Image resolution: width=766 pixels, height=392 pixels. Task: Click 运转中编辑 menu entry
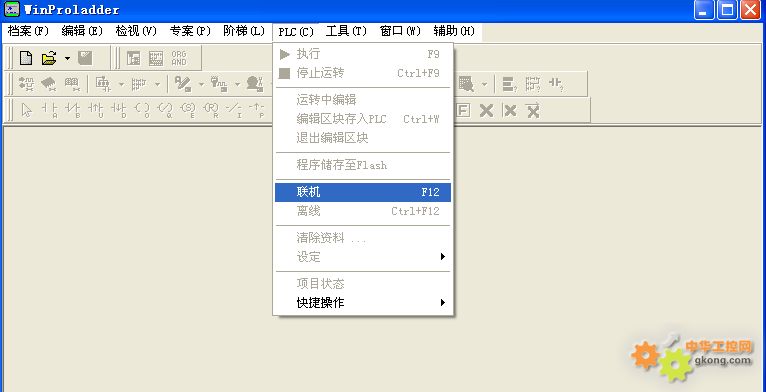(x=362, y=100)
